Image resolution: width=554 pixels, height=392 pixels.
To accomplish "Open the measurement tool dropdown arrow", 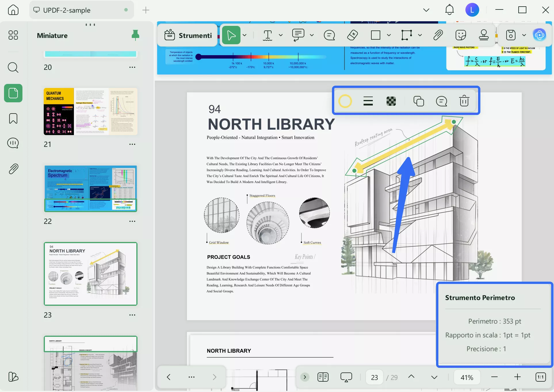I will click(420, 35).
